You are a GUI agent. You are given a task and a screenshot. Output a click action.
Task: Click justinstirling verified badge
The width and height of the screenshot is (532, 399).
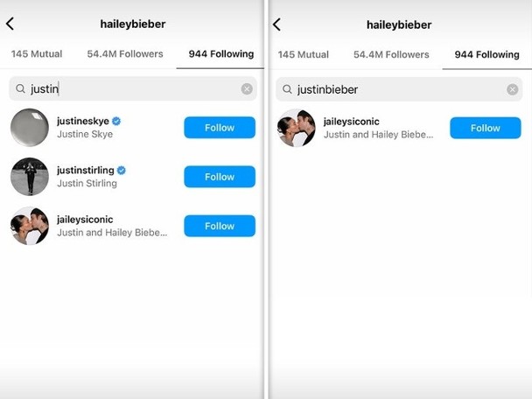[121, 170]
